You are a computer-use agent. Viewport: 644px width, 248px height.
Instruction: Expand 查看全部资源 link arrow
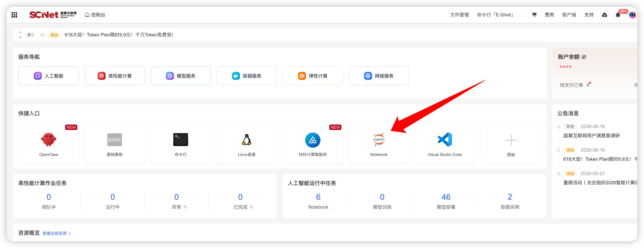click(70, 233)
